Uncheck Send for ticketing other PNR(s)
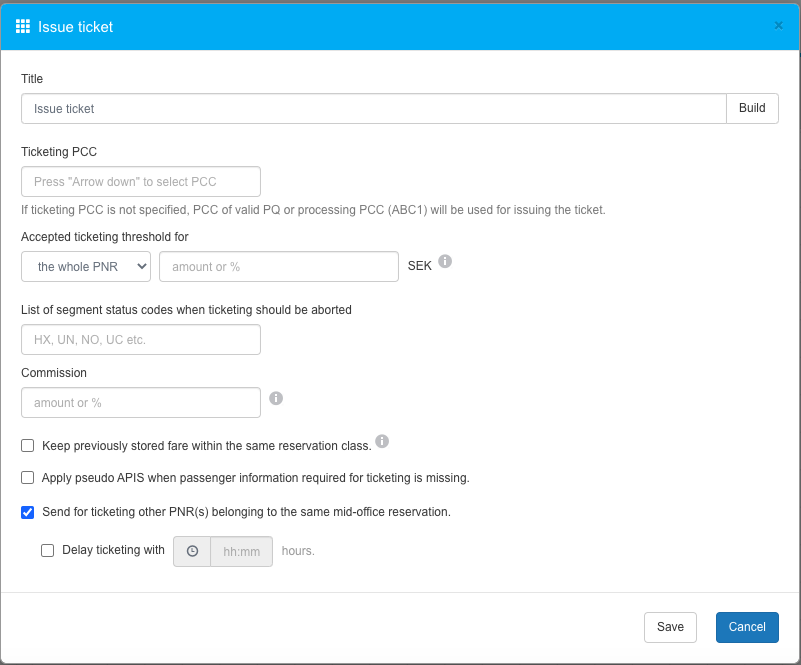801x665 pixels. 28,512
